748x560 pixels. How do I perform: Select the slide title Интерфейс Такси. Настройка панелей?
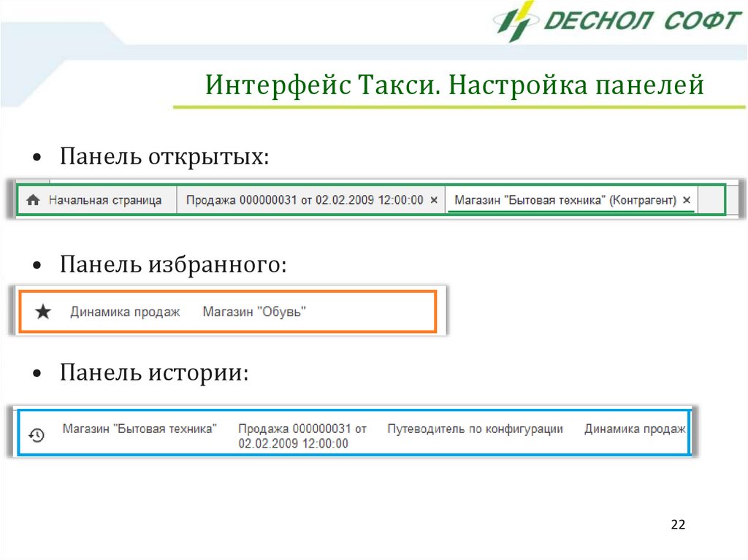[x=454, y=85]
